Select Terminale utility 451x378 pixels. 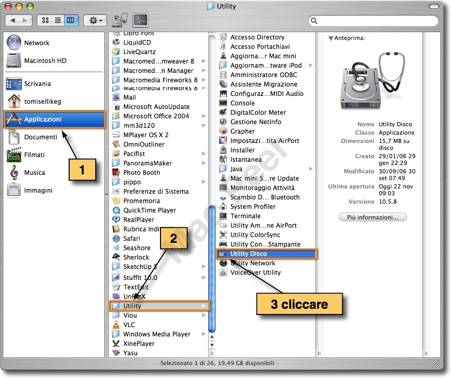coord(245,216)
